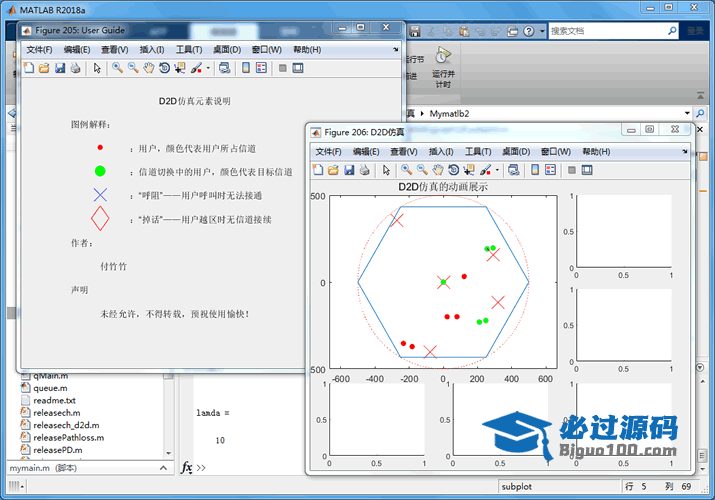The width and height of the screenshot is (715, 500).
Task: Select Pan hand tool in Figure 206 toolbar
Action: tap(438, 170)
